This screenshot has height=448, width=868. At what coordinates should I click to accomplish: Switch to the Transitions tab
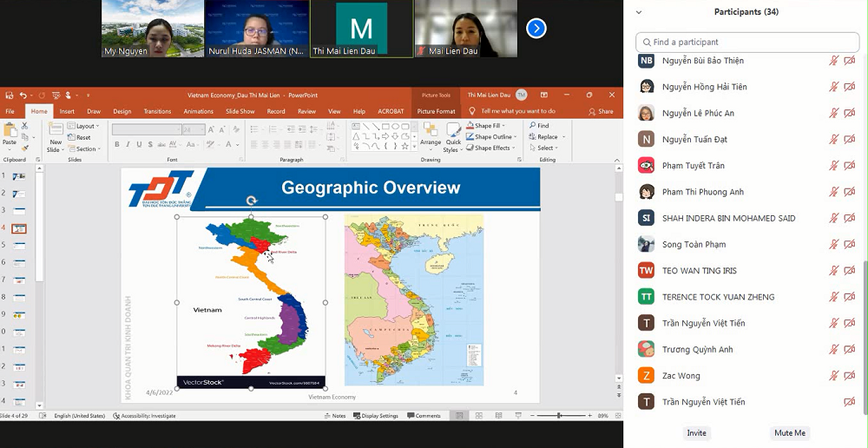coord(157,111)
